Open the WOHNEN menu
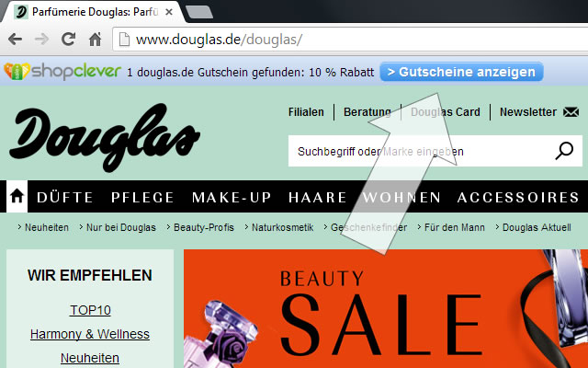The height and width of the screenshot is (368, 588). point(401,197)
